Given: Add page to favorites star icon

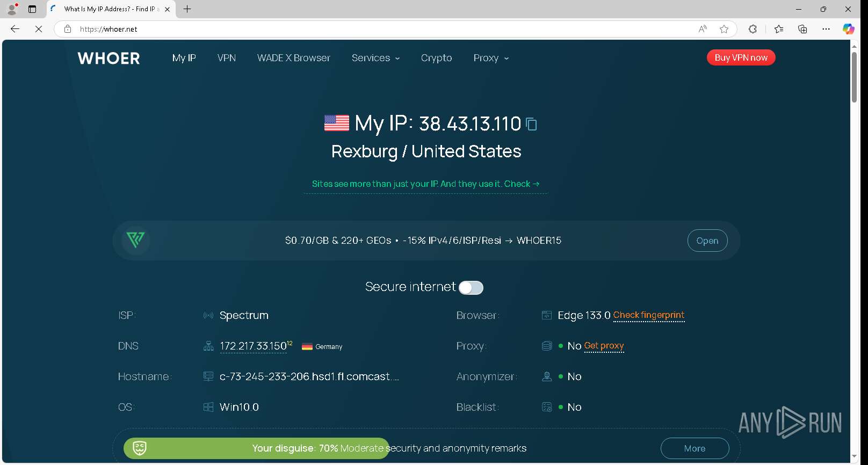Looking at the screenshot, I should coord(724,29).
